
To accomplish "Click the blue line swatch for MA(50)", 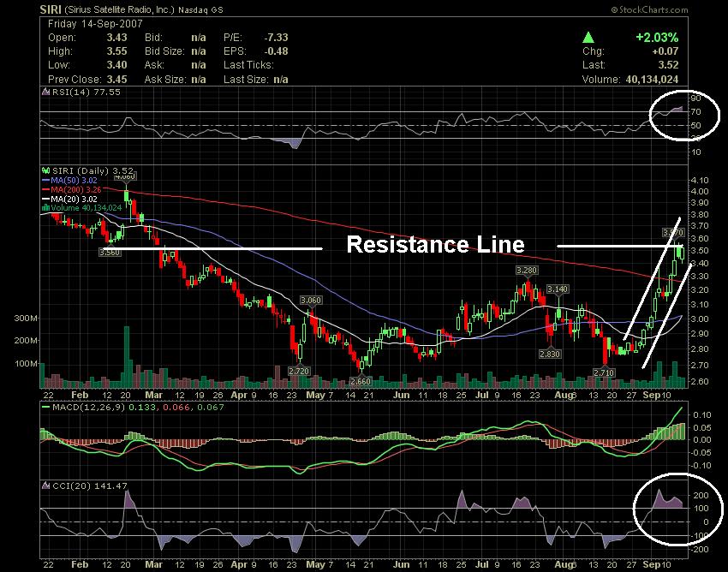I will tap(45, 181).
